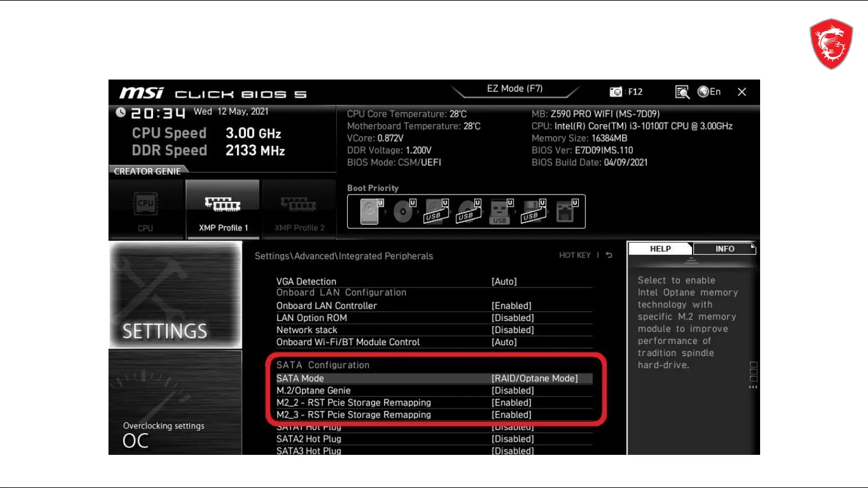
Task: Go back using the return arrow icon
Action: [x=609, y=255]
